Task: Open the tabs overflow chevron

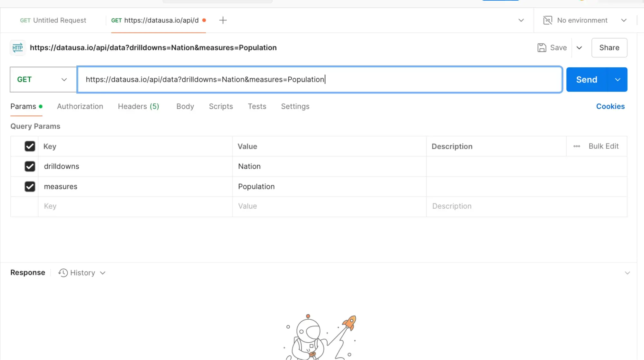Action: click(x=521, y=20)
